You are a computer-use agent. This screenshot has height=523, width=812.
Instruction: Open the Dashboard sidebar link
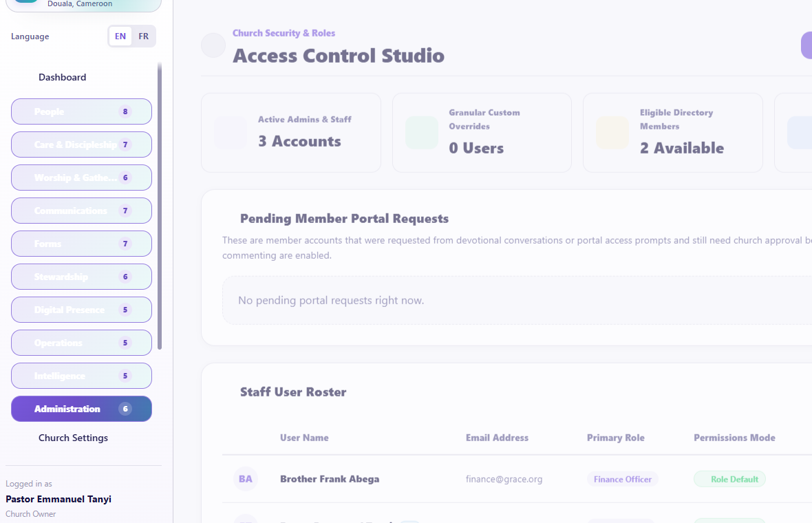pos(62,77)
